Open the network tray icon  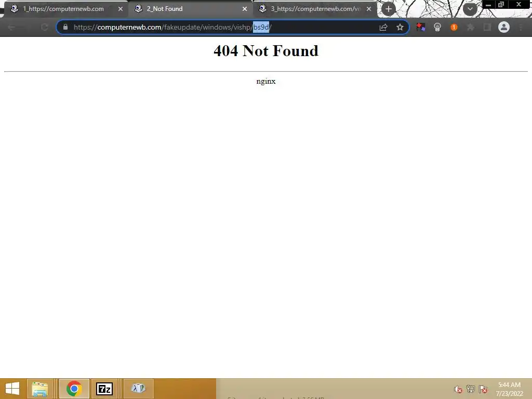point(471,389)
